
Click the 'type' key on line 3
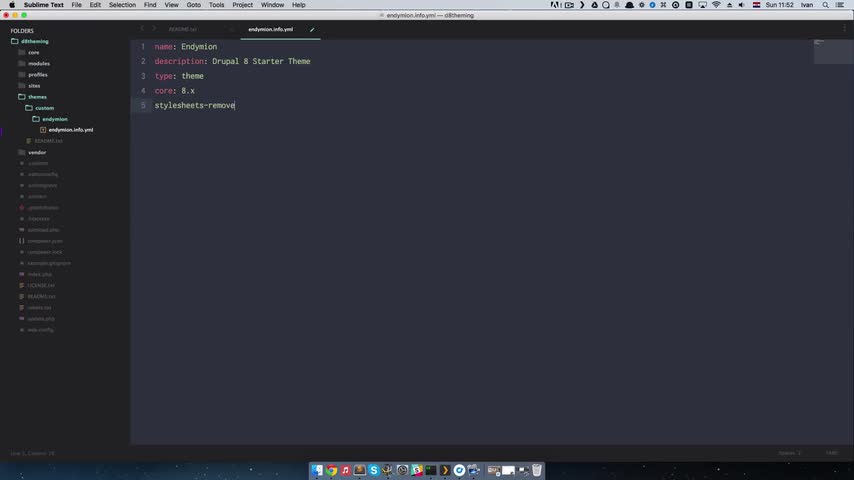[x=163, y=76]
